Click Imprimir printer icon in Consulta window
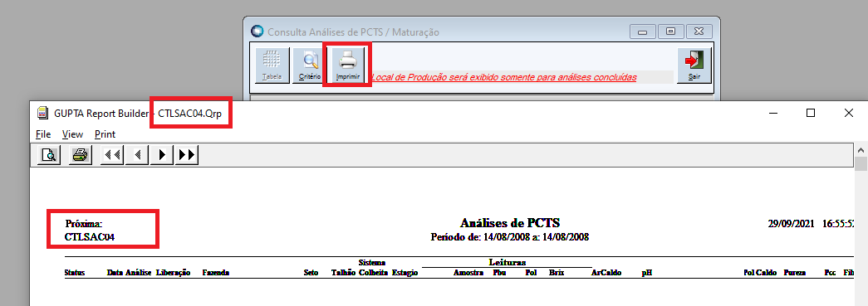Viewport: 868px width, 306px height. tap(348, 65)
